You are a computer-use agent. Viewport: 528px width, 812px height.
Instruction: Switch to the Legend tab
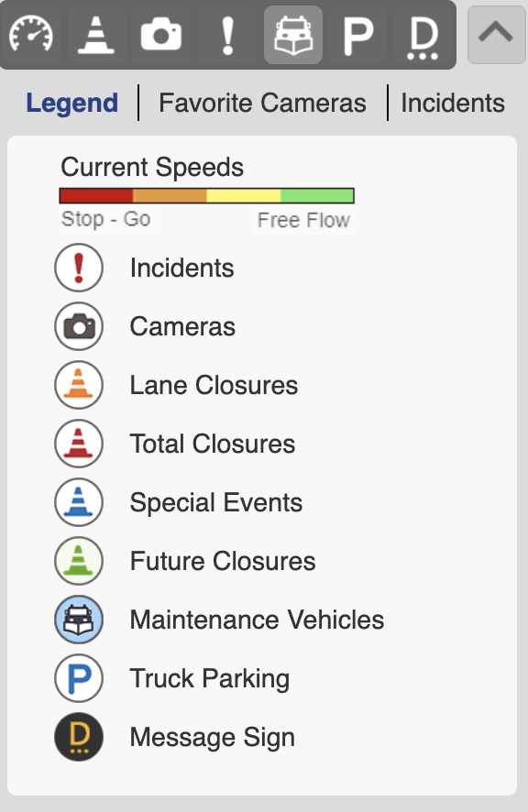click(72, 103)
